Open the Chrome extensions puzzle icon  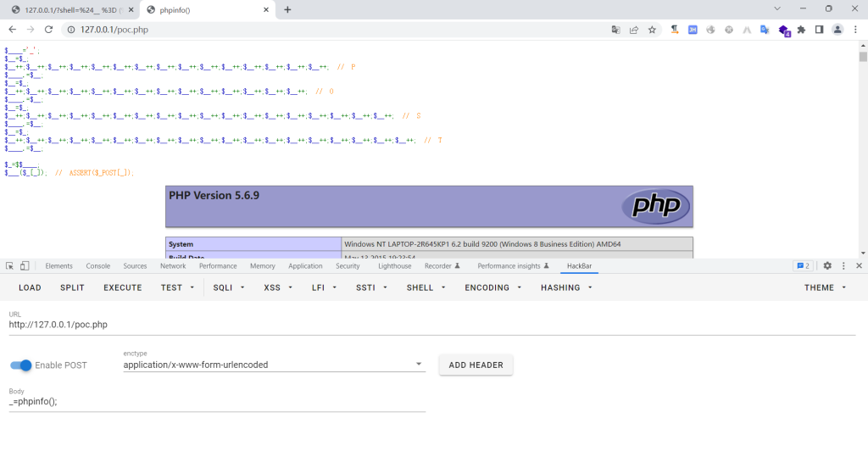click(801, 29)
